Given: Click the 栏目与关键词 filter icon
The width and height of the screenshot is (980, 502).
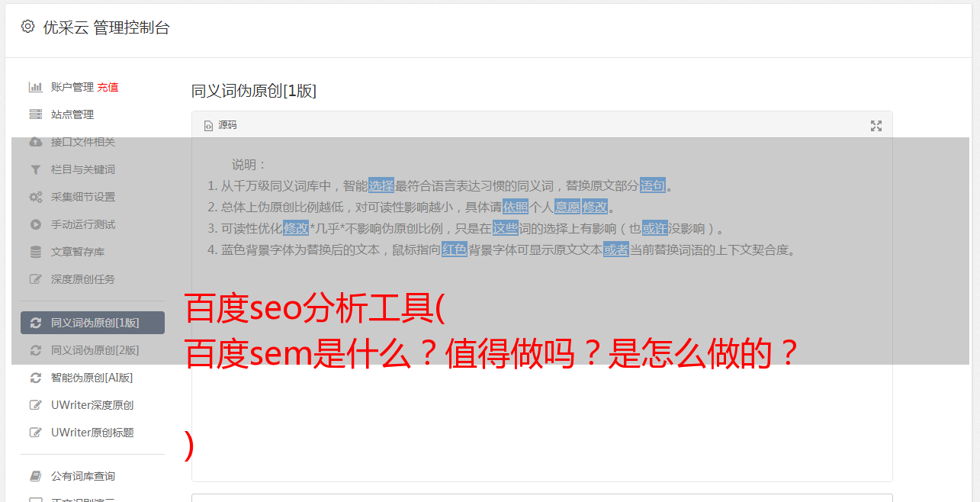Looking at the screenshot, I should [x=35, y=169].
